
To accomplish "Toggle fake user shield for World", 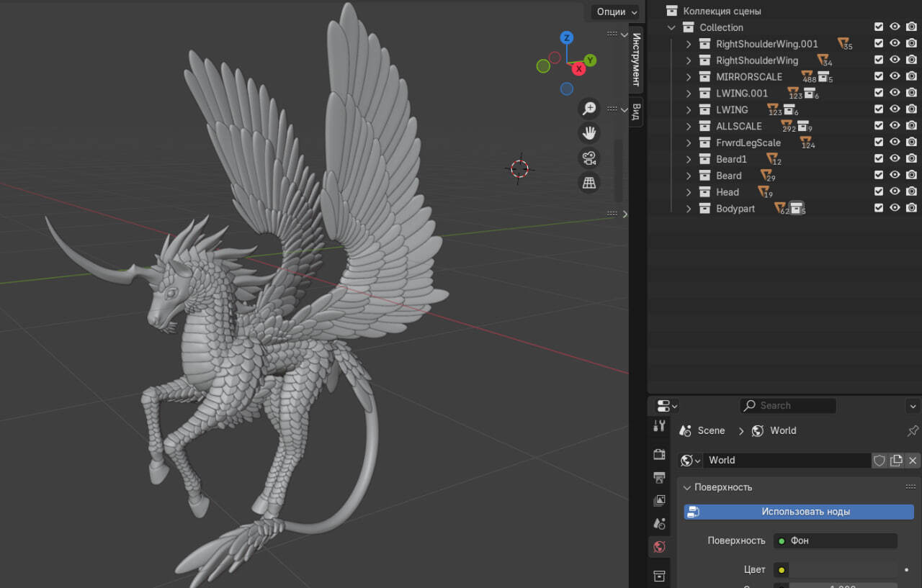I will point(879,461).
